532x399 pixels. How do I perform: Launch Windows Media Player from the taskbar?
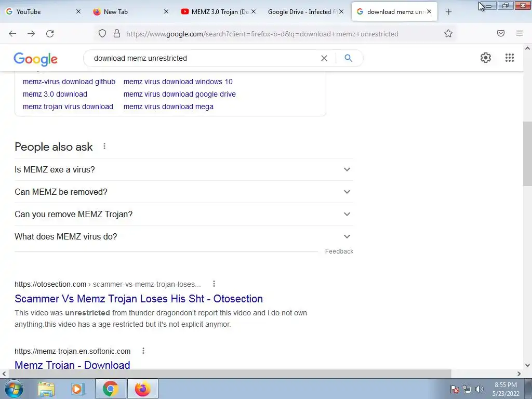click(77, 389)
